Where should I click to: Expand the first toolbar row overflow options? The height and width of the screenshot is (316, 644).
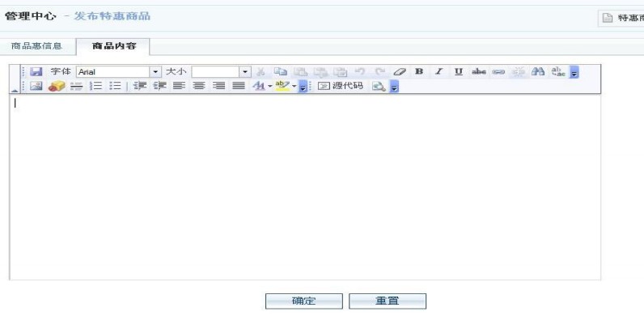point(574,72)
